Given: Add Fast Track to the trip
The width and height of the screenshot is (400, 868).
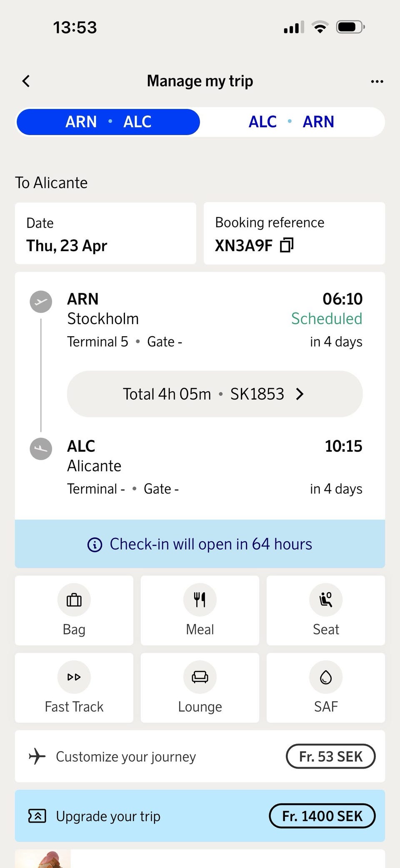Looking at the screenshot, I should [74, 687].
